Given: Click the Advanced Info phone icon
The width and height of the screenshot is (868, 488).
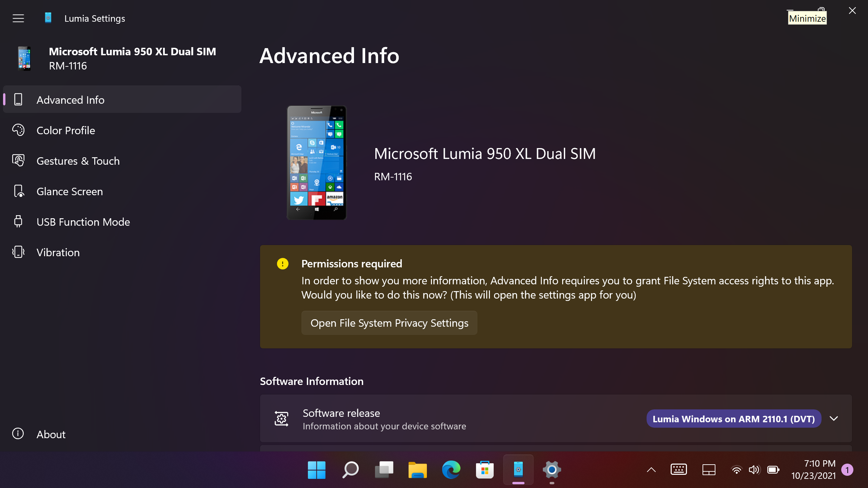Looking at the screenshot, I should pos(18,99).
